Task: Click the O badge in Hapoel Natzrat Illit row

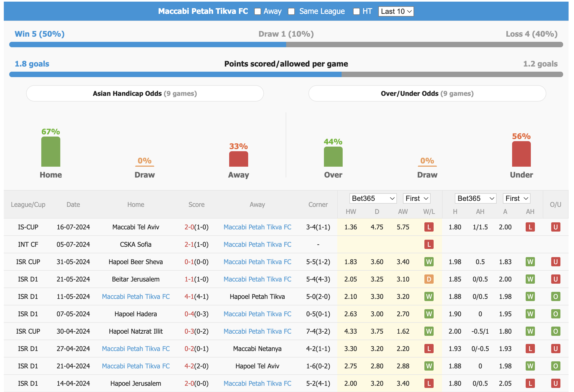Action: pos(556,331)
